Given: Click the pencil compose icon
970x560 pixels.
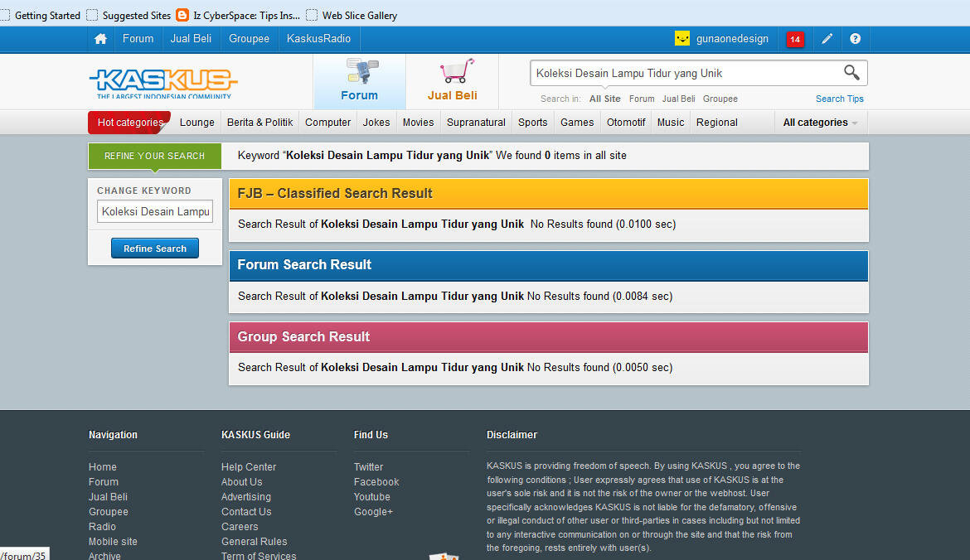Looking at the screenshot, I should coord(827,39).
